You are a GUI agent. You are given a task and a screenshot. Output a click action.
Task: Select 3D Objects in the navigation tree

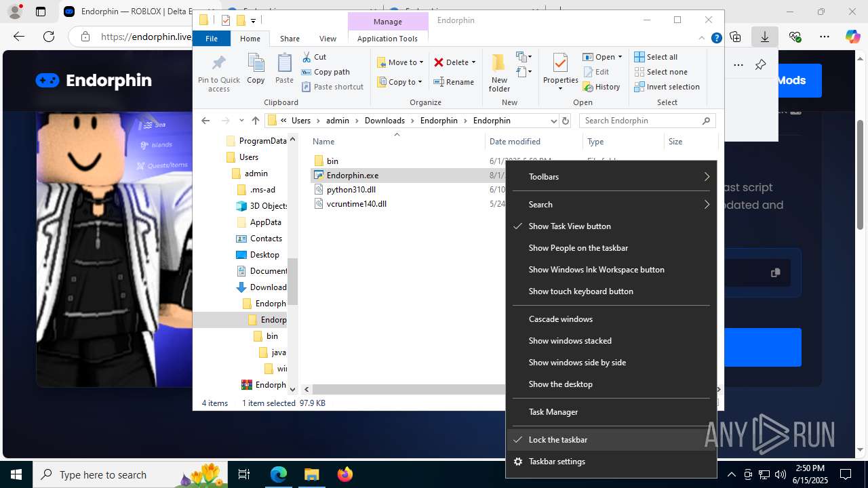[261, 206]
